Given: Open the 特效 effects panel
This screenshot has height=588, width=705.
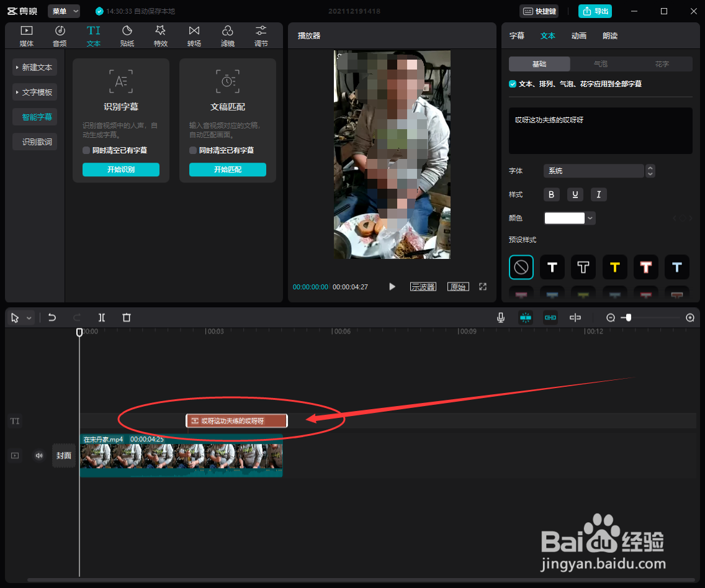Looking at the screenshot, I should [x=161, y=36].
